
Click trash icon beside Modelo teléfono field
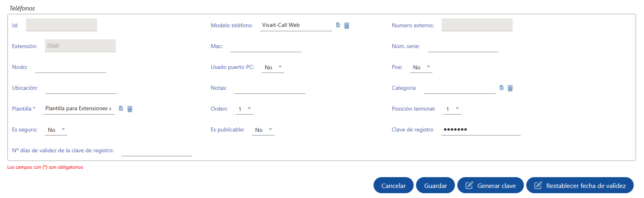347,26
